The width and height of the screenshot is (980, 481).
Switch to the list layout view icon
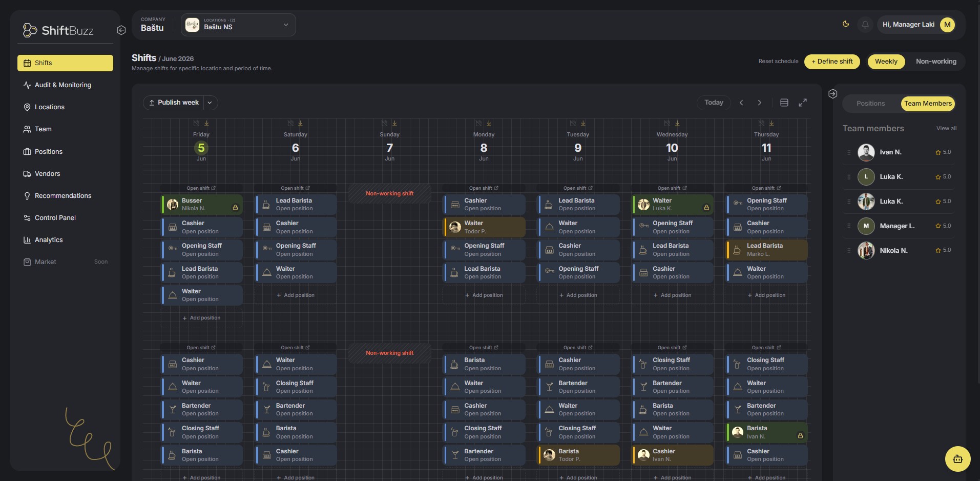784,103
